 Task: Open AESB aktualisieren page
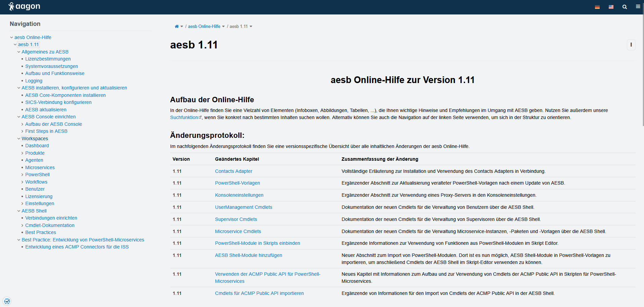pos(46,110)
